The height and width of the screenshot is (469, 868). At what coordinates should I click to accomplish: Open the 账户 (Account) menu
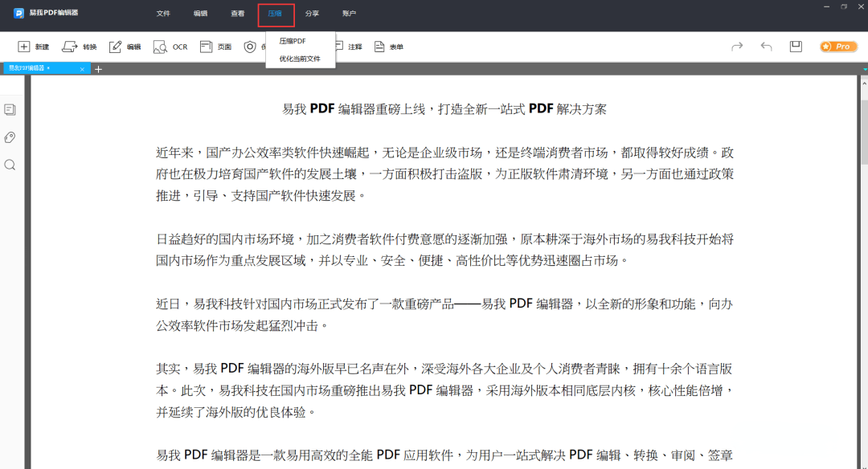[350, 14]
